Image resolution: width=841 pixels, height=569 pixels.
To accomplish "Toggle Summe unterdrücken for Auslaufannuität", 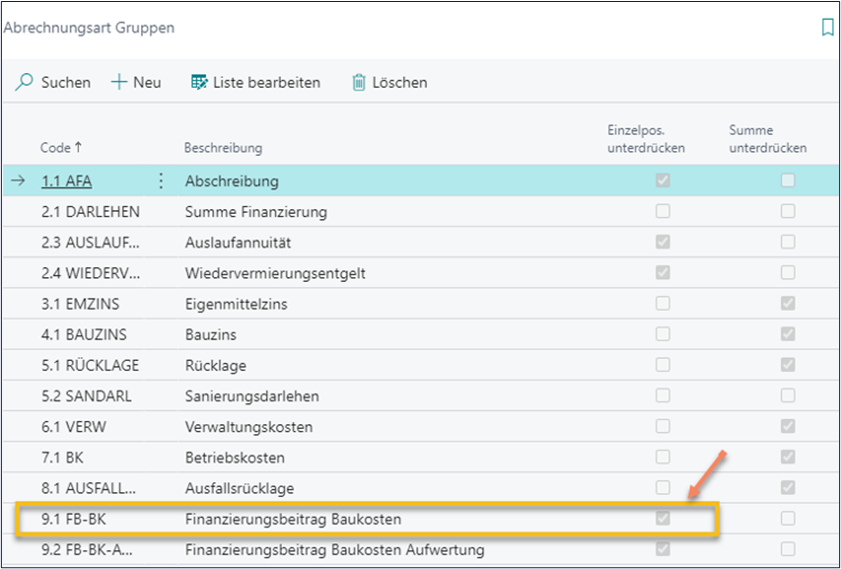I will (788, 242).
